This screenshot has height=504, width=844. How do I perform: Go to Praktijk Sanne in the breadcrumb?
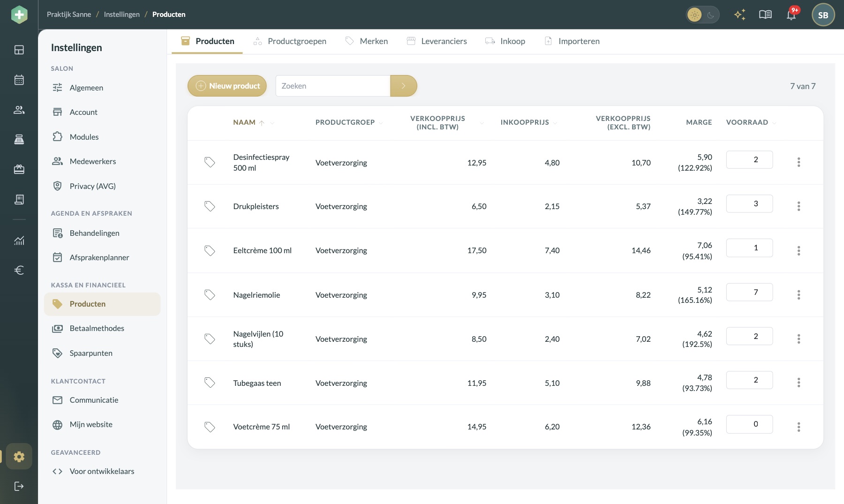tap(69, 15)
